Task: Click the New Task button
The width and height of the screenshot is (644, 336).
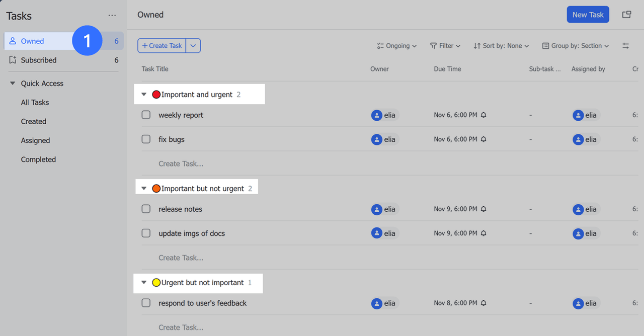Action: coord(588,15)
